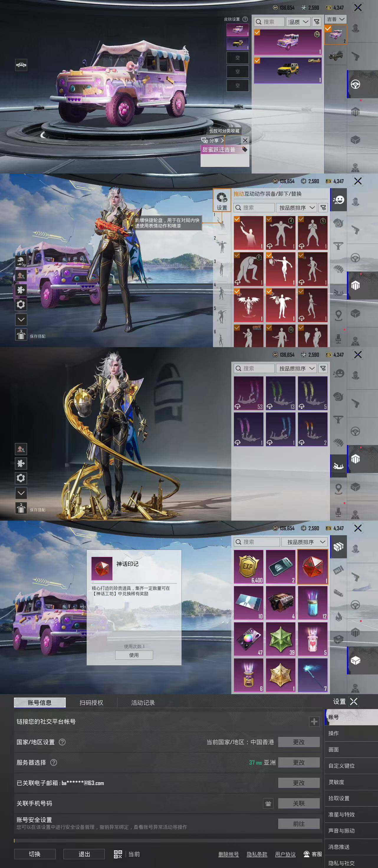
Task: Click the car view icon beside jeep
Action: [21, 65]
